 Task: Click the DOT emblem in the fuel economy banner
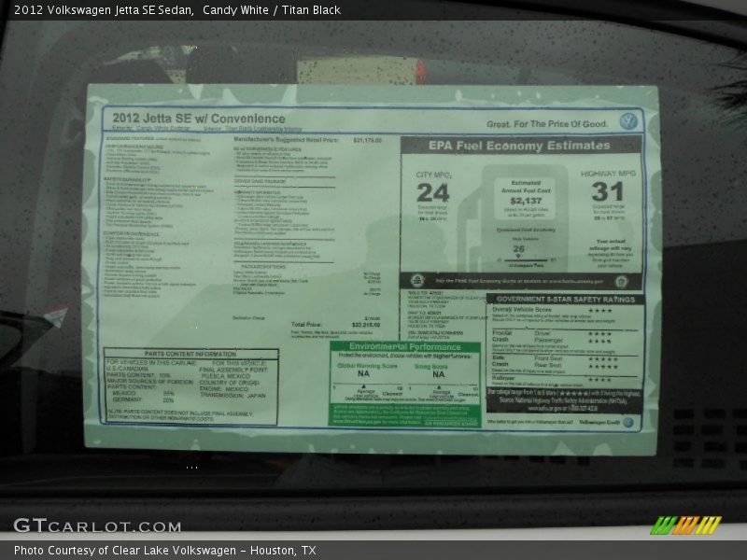(621, 282)
